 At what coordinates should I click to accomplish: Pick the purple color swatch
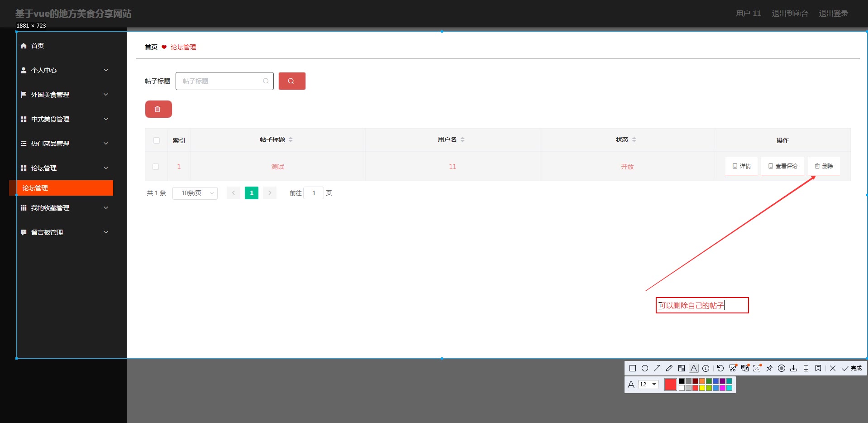(x=722, y=381)
